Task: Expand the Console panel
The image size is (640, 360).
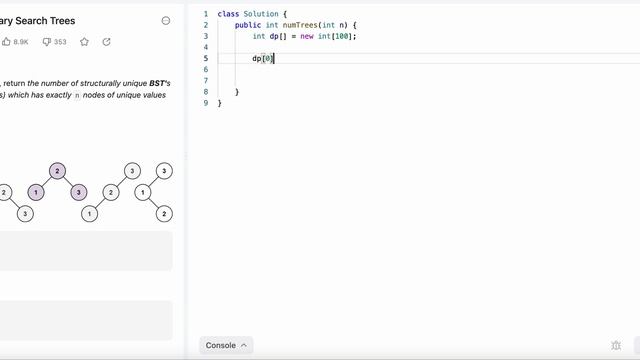Action: tap(226, 345)
